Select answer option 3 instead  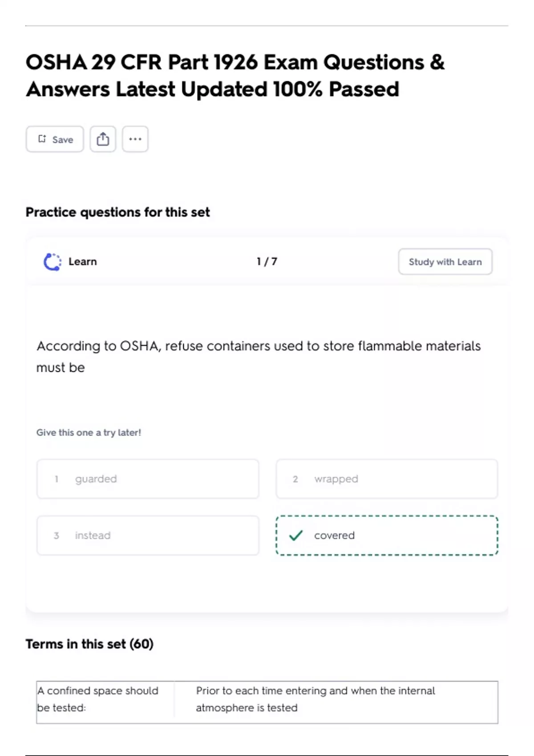148,535
